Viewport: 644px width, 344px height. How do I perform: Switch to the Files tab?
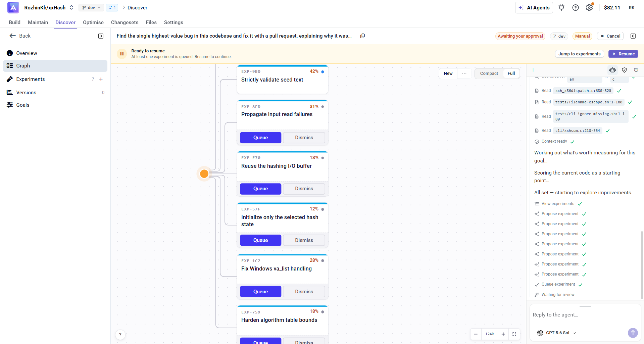(151, 22)
